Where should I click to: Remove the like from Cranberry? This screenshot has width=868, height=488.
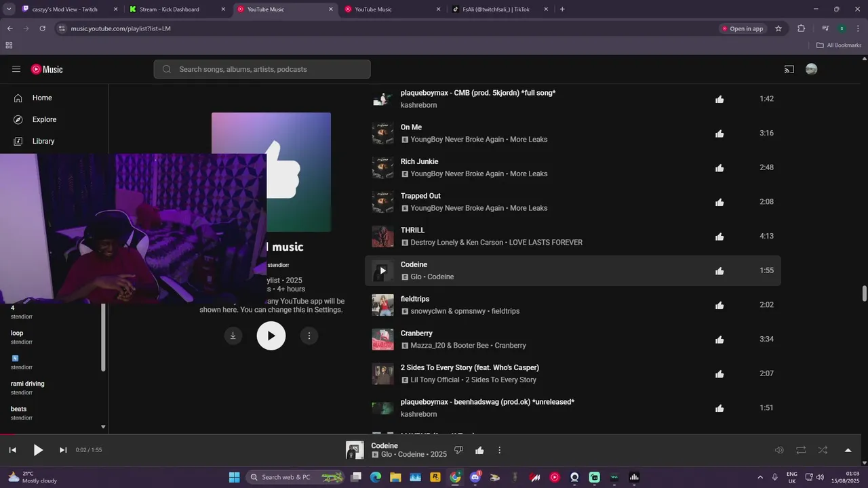click(719, 340)
